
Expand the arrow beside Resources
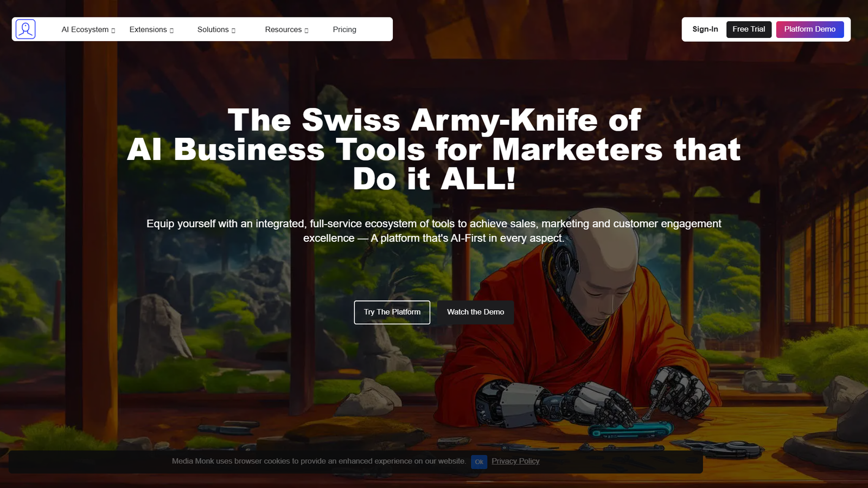coord(307,30)
